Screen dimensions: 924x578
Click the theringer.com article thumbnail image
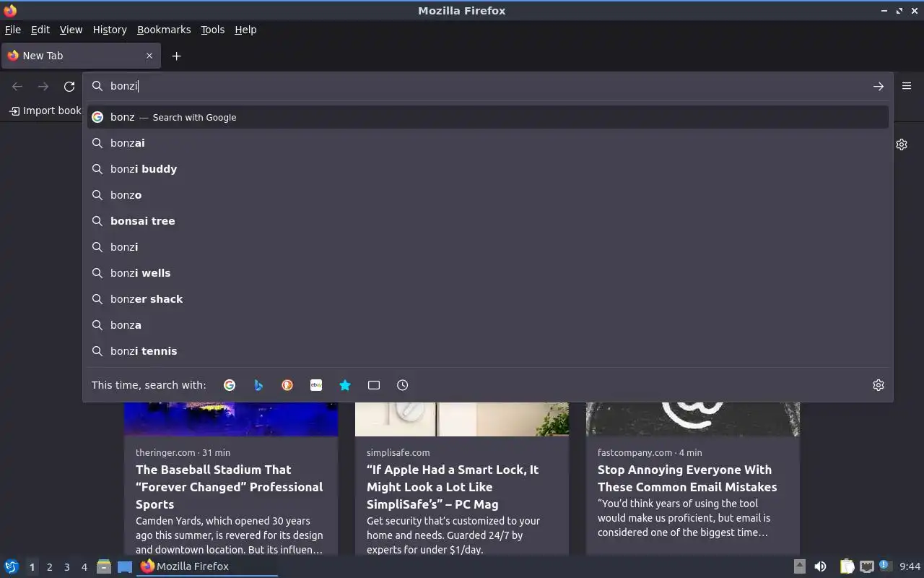point(231,419)
